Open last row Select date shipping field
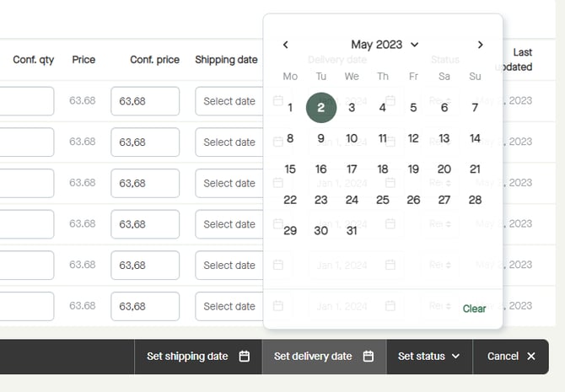 click(229, 306)
